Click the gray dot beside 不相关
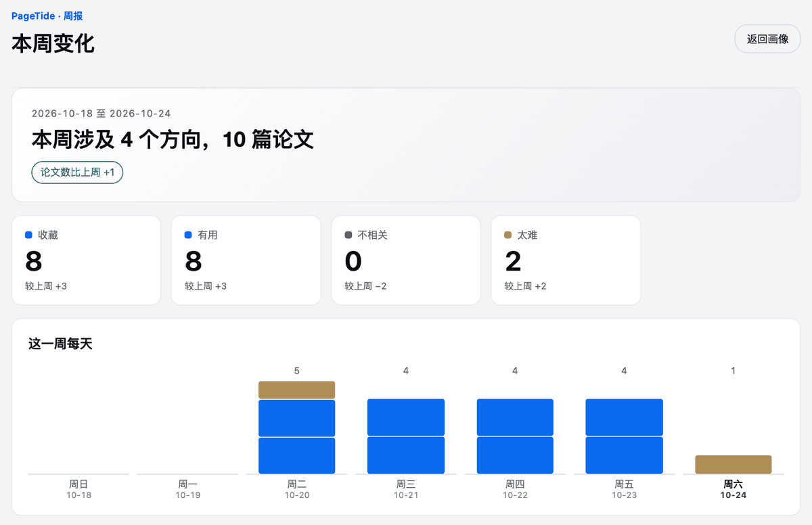This screenshot has height=525, width=812. pos(348,235)
